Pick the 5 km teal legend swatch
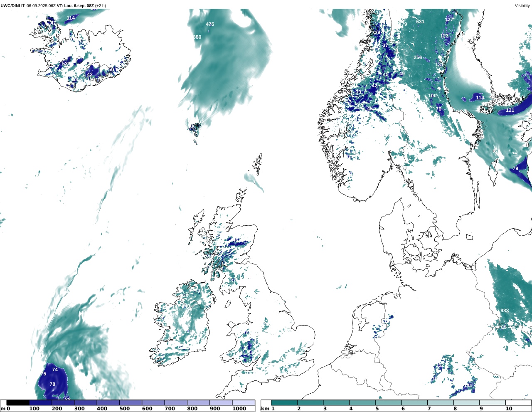532x412 pixels. (x=388, y=402)
